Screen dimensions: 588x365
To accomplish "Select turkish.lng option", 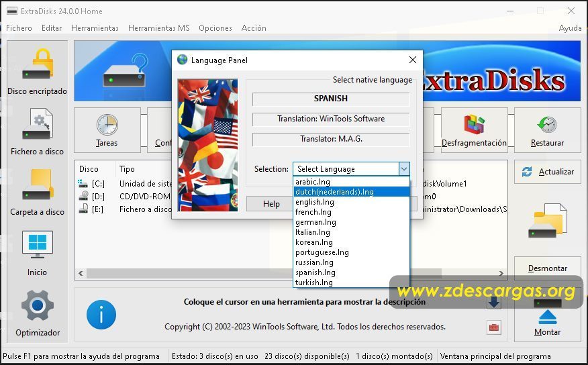I will (x=351, y=282).
